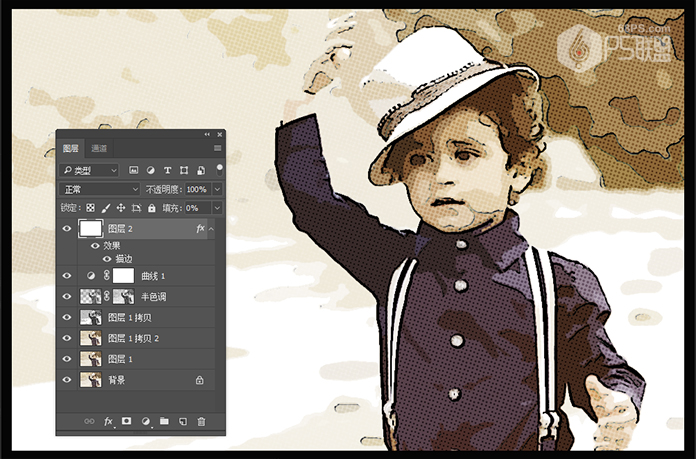Click the lock all padlock icon

(152, 208)
